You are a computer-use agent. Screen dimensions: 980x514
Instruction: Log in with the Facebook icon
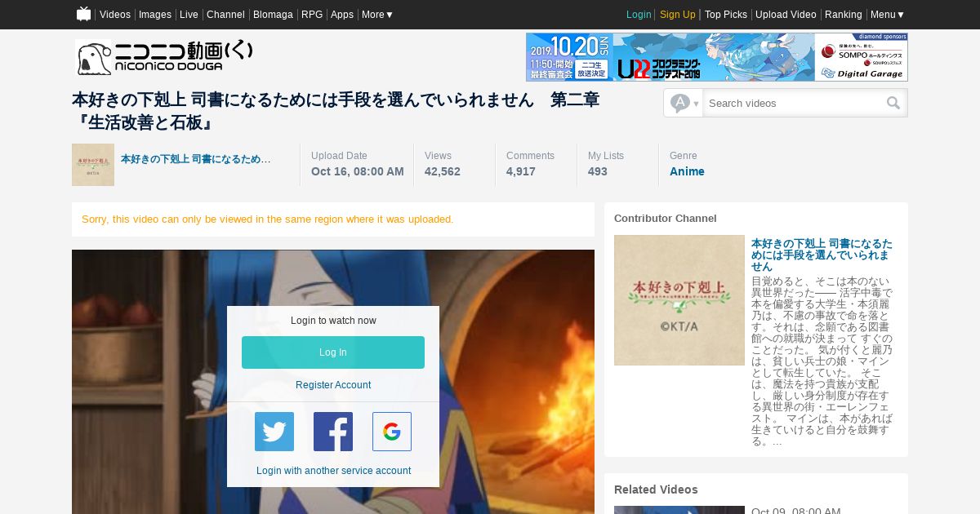[x=333, y=432]
